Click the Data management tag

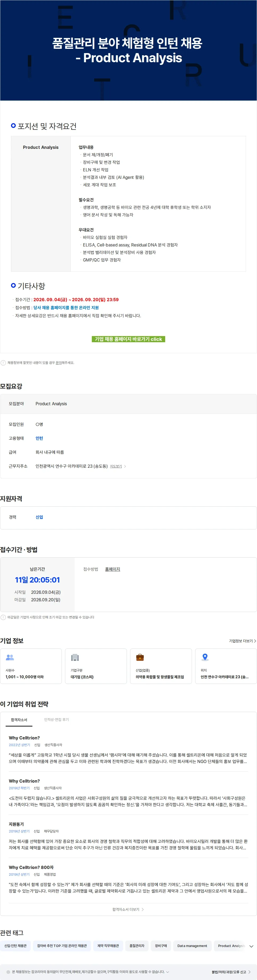192,946
